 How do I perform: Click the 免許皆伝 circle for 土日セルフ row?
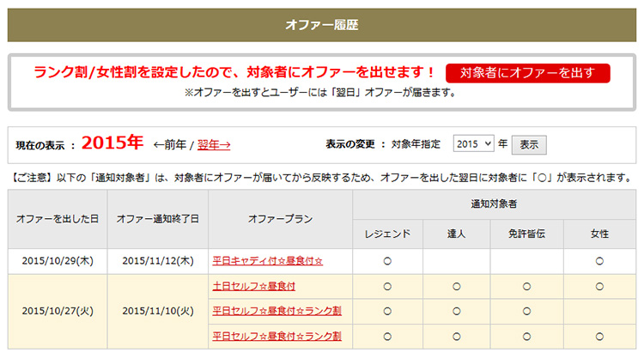click(x=526, y=286)
